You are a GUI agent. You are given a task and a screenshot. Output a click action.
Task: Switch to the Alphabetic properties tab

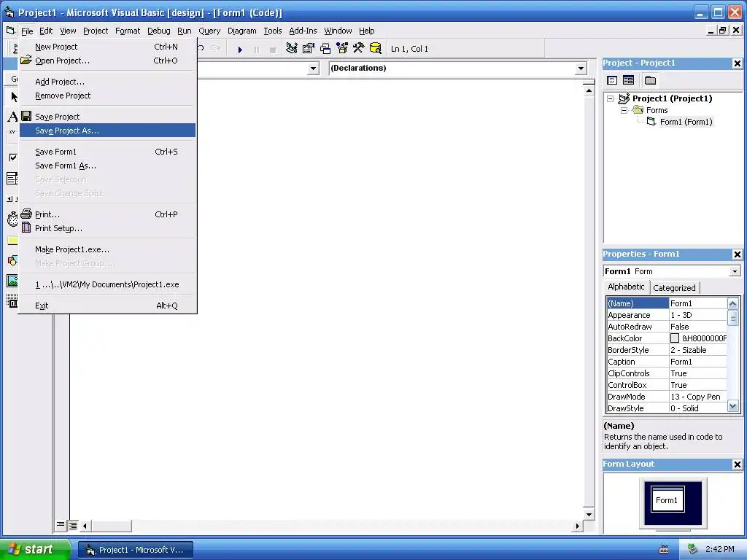tap(626, 287)
